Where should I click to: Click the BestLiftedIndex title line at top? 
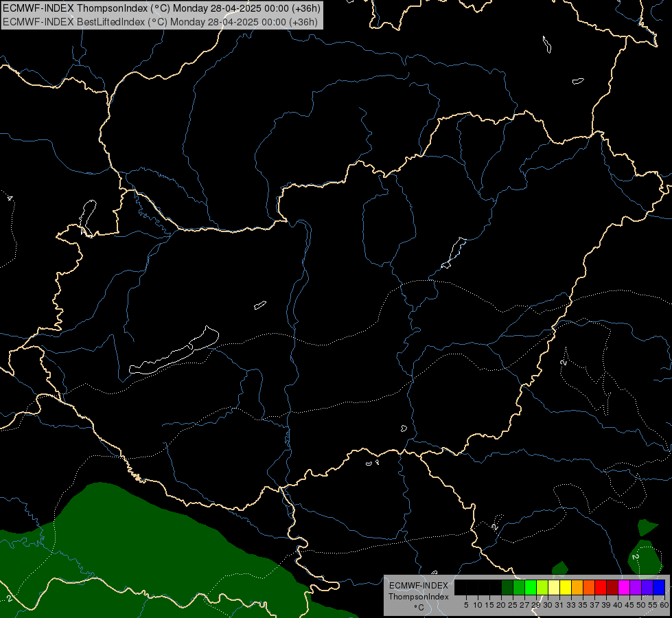pos(161,21)
